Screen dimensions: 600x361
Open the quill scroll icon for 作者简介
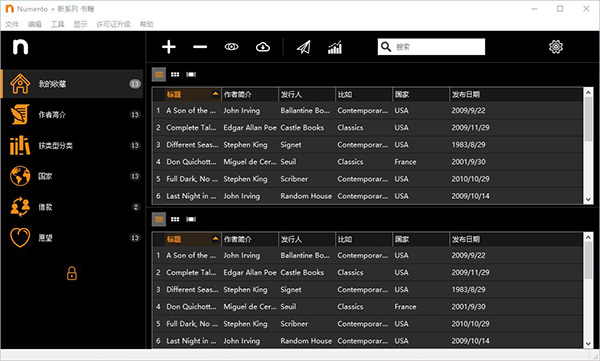click(x=20, y=114)
